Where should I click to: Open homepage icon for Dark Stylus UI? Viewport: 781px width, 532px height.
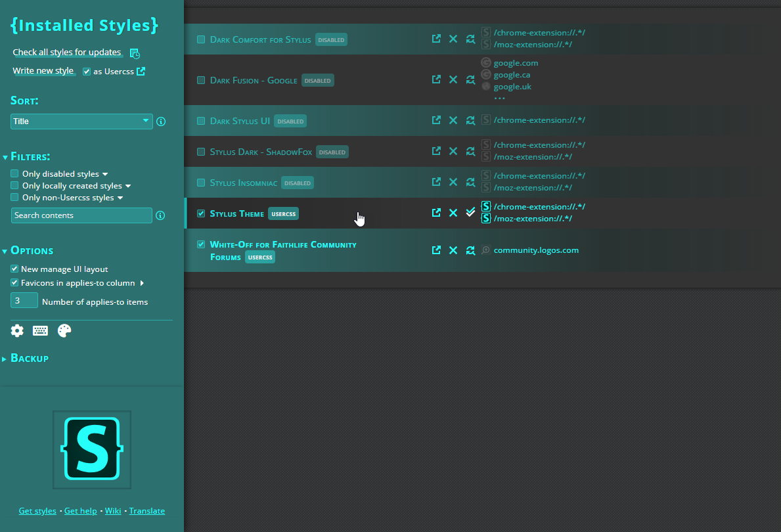point(436,121)
